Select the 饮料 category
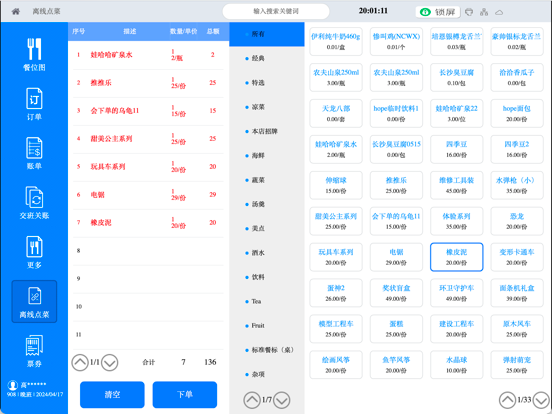The width and height of the screenshot is (552, 414). [267, 277]
